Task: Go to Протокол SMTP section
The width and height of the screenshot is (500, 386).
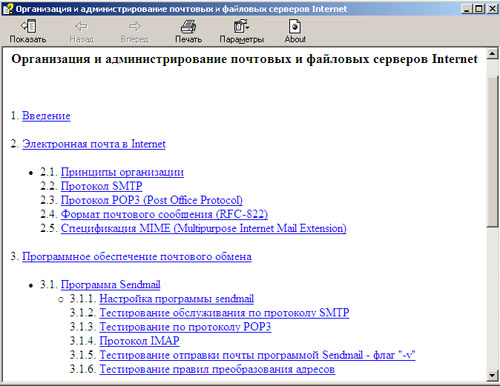Action: point(102,186)
